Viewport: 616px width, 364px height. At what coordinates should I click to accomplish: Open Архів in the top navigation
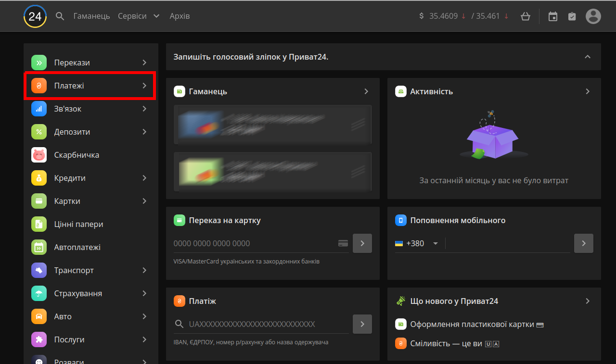[180, 16]
